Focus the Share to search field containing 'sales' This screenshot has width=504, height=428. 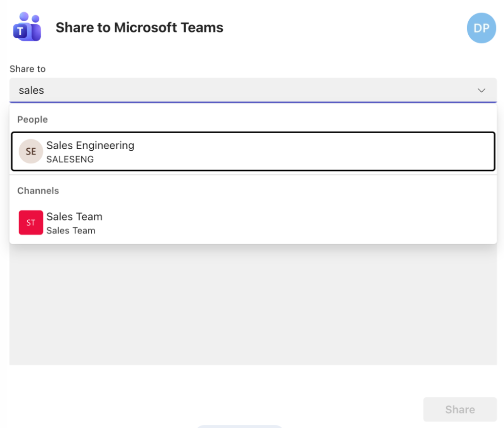[253, 90]
